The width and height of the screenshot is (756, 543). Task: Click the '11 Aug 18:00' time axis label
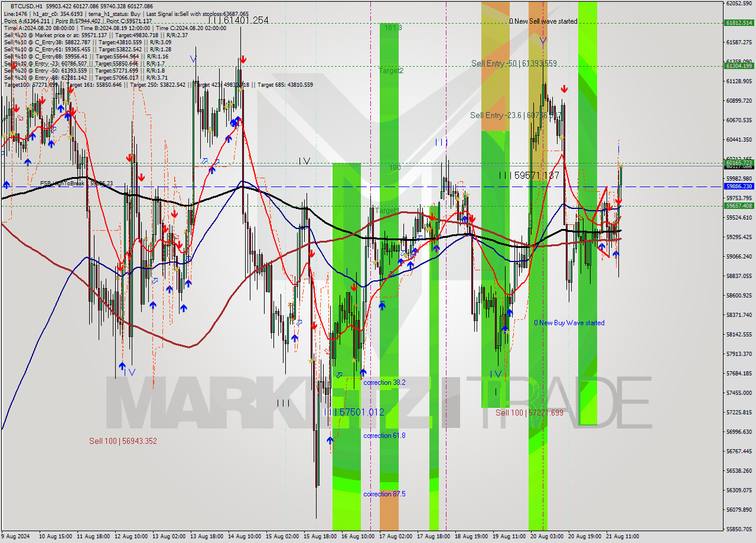pos(93,537)
